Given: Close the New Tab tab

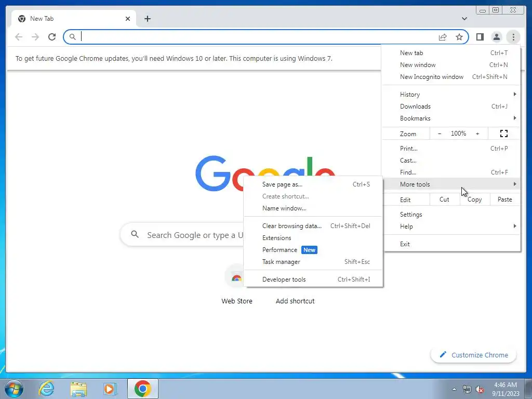Looking at the screenshot, I should 128,19.
